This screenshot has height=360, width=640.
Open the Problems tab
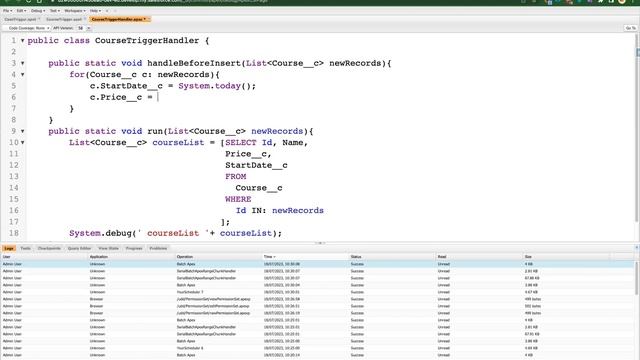(158, 248)
